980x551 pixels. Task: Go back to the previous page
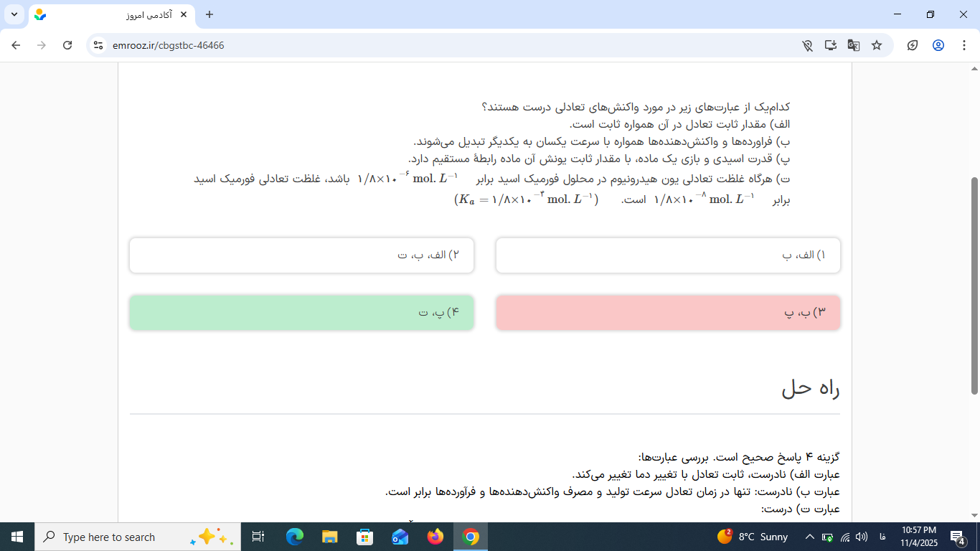coord(16,45)
